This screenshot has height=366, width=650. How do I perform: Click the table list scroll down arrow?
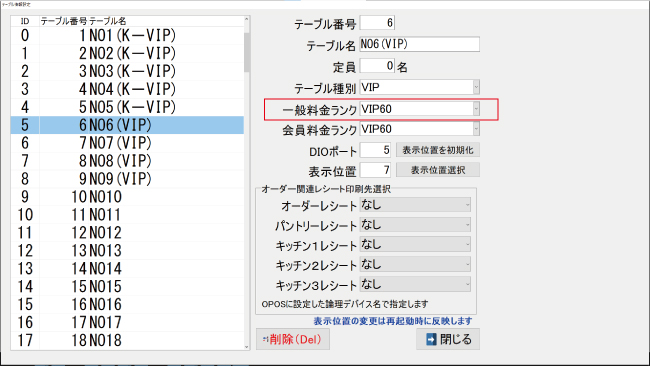(247, 347)
